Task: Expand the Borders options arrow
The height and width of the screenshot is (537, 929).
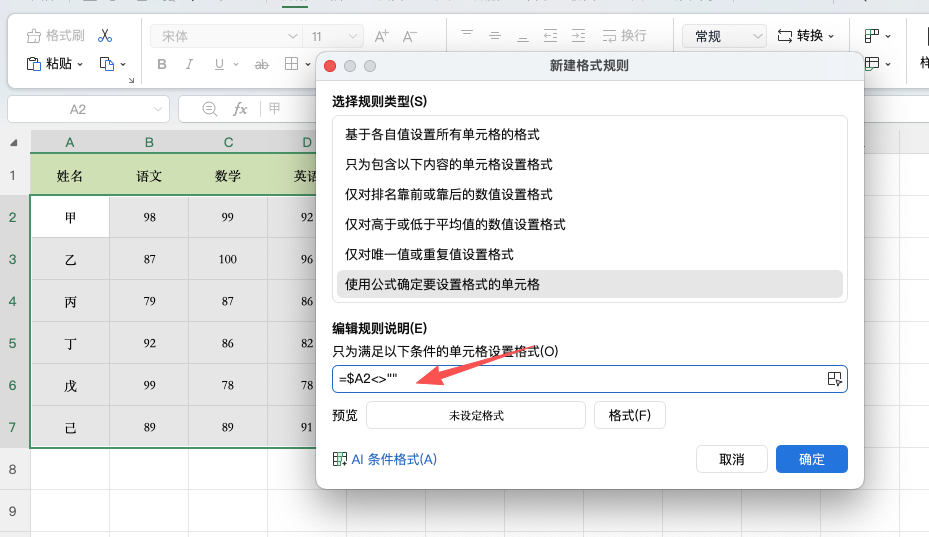Action: [x=308, y=64]
